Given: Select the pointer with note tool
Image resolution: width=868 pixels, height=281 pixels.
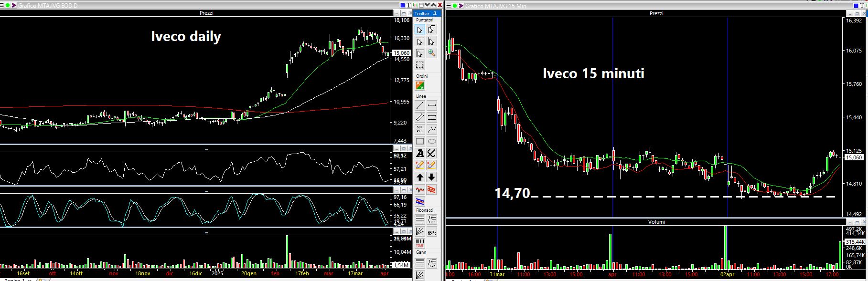Looking at the screenshot, I should [x=431, y=30].
